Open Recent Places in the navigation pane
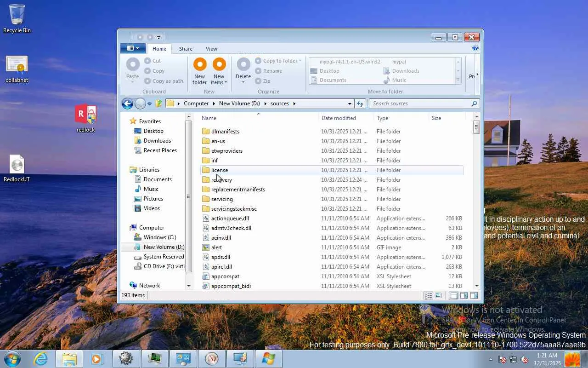This screenshot has height=368, width=588. [x=160, y=150]
